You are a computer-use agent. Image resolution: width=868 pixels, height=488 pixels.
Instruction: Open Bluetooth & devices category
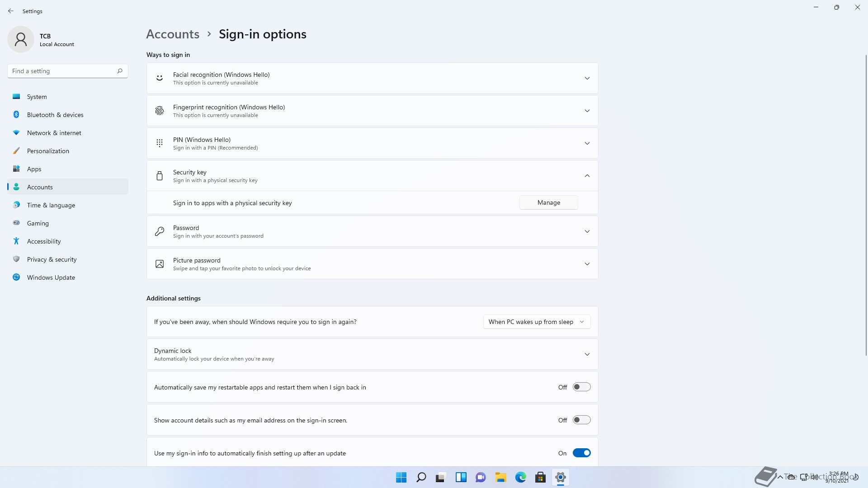point(68,114)
